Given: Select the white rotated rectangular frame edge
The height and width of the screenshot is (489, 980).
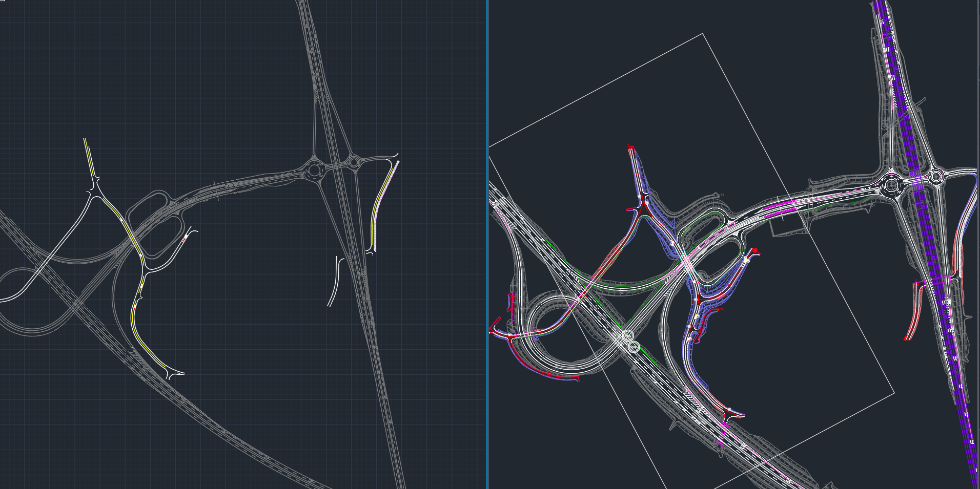Looking at the screenshot, I should [799, 214].
